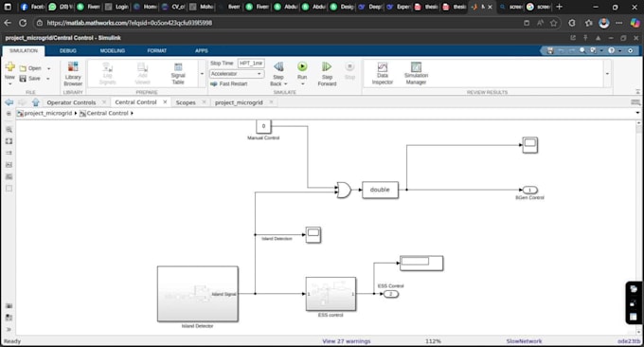Select the double conversion block
The height and width of the screenshot is (347, 644).
[380, 190]
